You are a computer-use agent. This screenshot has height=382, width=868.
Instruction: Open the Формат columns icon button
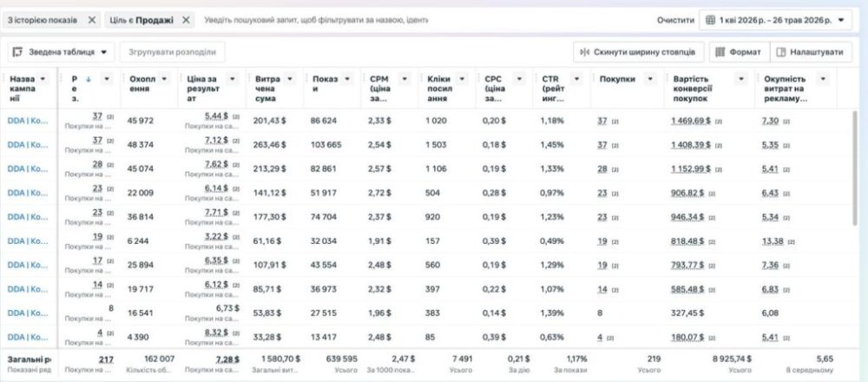coord(720,52)
